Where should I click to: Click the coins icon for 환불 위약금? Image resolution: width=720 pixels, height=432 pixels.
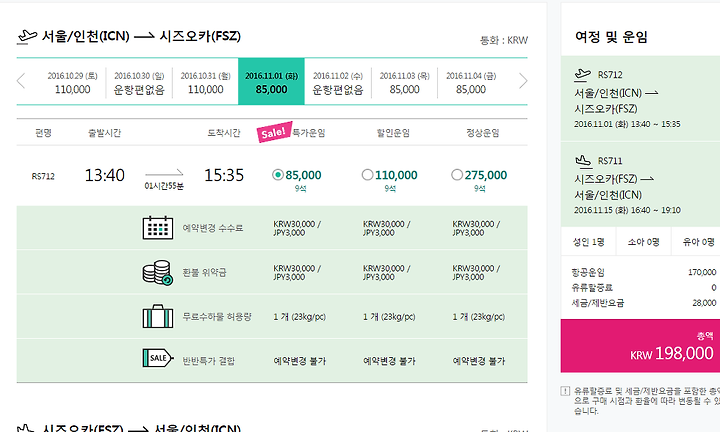click(x=158, y=272)
